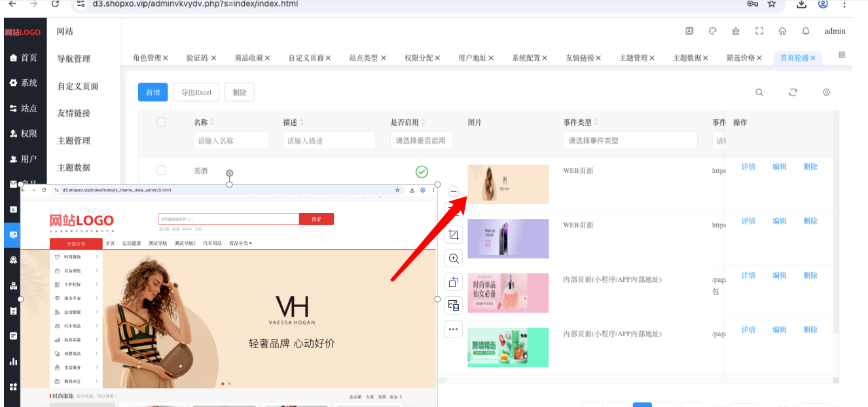The image size is (868, 407).
Task: Toggle the green enabled status for 美酒
Action: pyautogui.click(x=422, y=172)
